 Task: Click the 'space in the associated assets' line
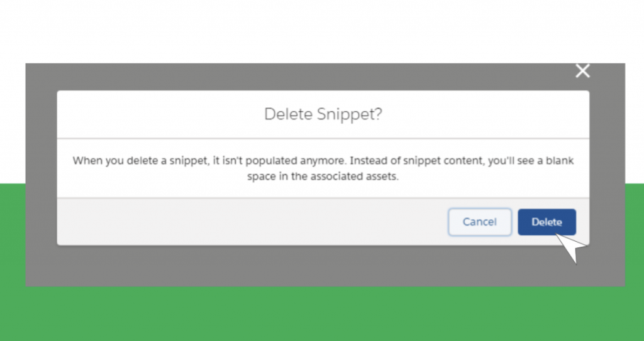(323, 176)
